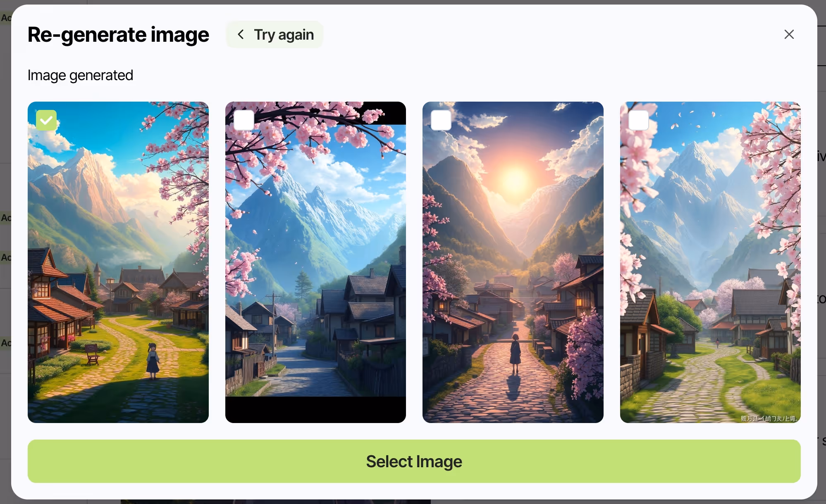826x504 pixels.
Task: Tick the checkbox on the sunset valley image
Action: (x=441, y=120)
